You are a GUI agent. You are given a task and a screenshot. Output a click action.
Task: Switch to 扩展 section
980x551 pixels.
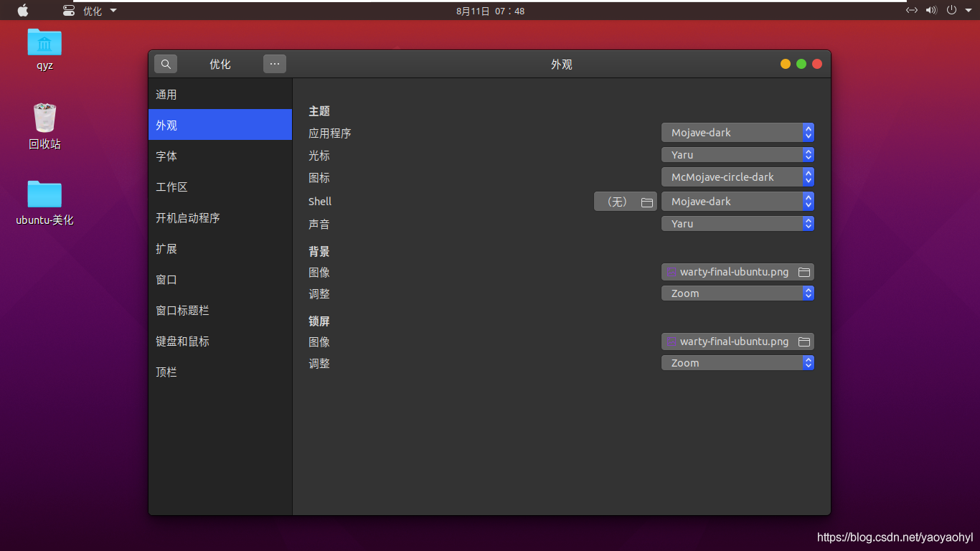(220, 248)
